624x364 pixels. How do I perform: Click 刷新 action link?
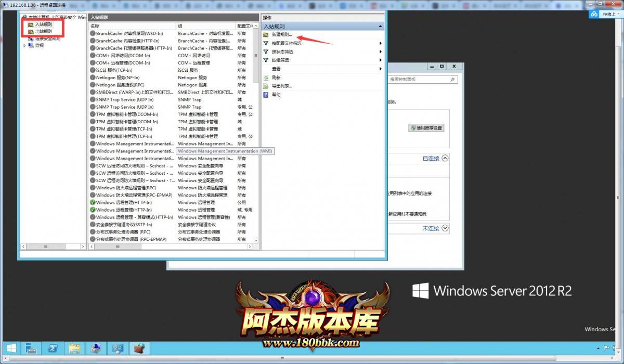[276, 77]
